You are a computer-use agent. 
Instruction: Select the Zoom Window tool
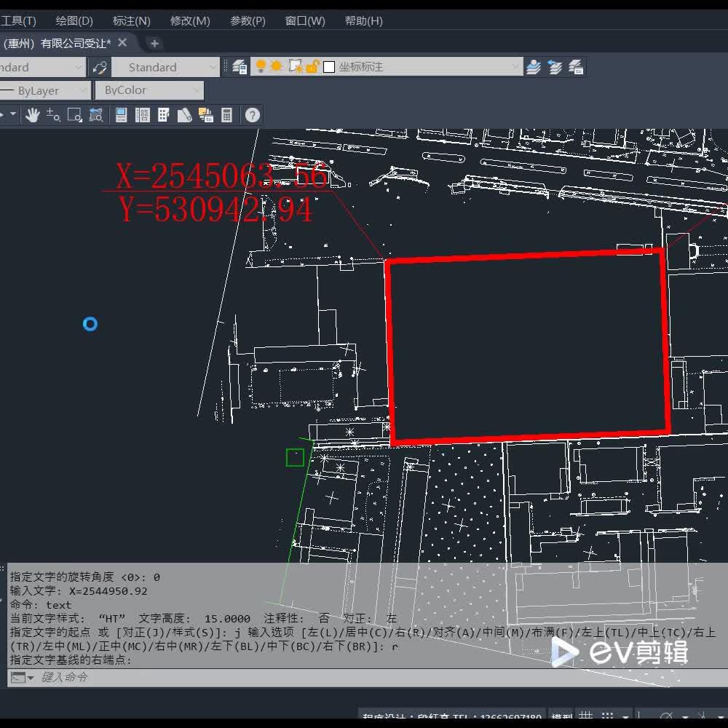click(73, 114)
